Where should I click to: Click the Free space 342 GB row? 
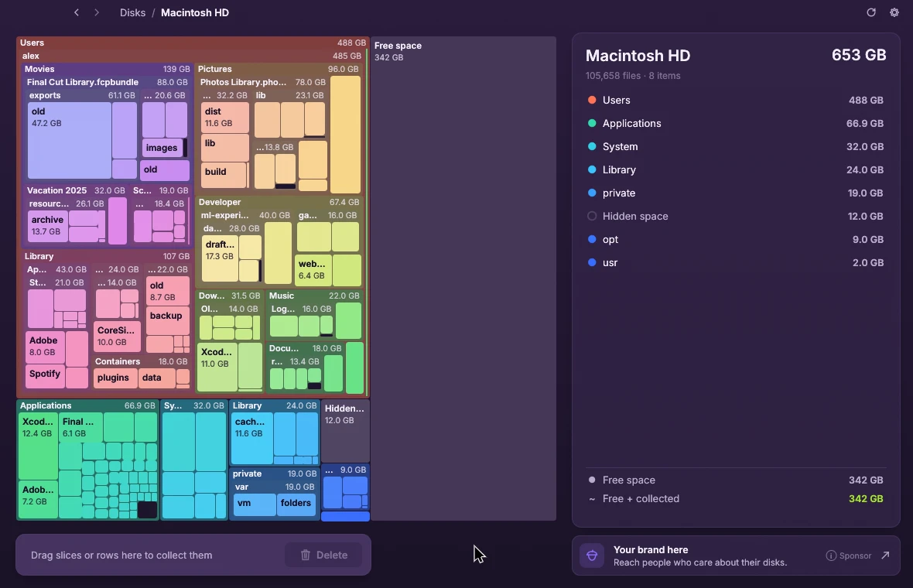pyautogui.click(x=735, y=480)
